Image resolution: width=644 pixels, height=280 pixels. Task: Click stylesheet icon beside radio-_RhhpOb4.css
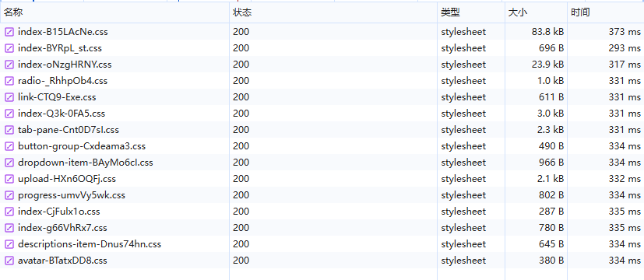9,81
